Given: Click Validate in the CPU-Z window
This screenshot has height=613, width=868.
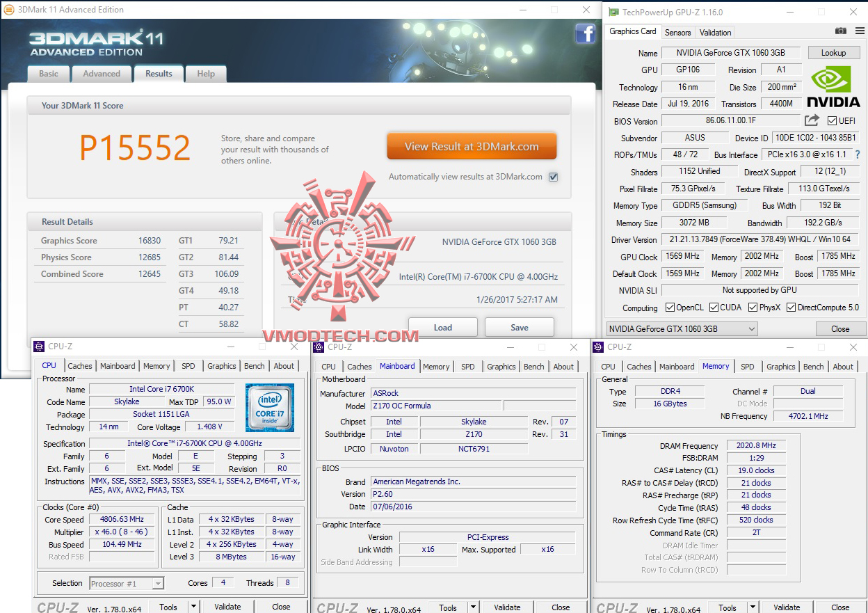Looking at the screenshot, I should pos(227,606).
